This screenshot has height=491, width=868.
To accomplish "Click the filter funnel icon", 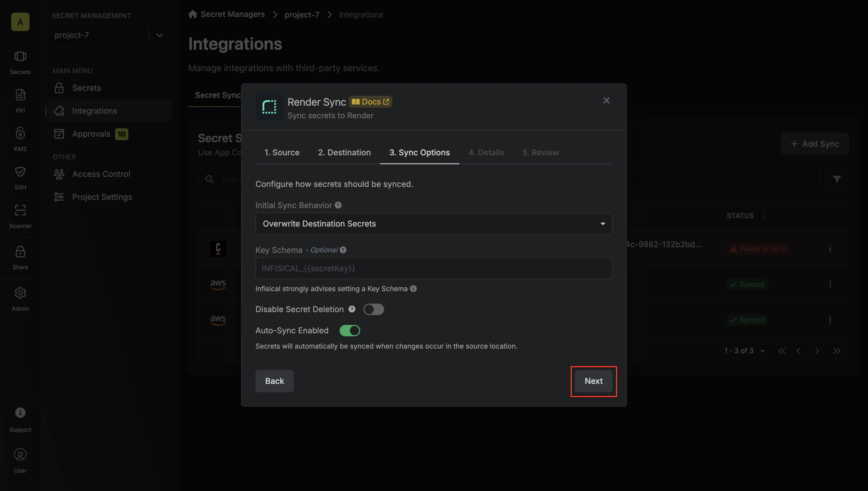I will pyautogui.click(x=837, y=179).
